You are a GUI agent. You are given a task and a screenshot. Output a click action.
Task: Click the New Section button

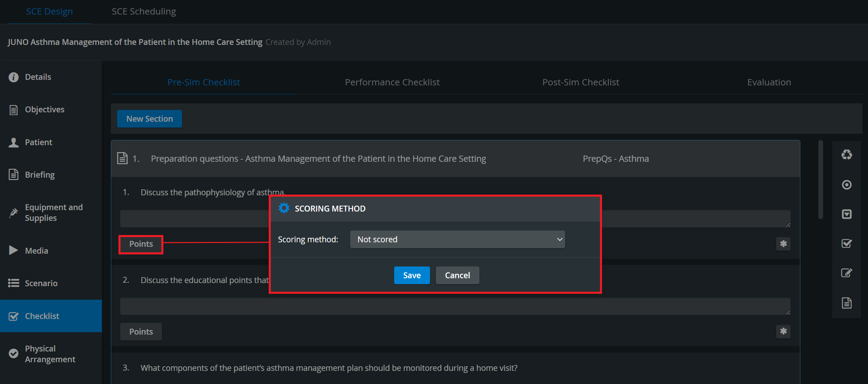pos(150,119)
